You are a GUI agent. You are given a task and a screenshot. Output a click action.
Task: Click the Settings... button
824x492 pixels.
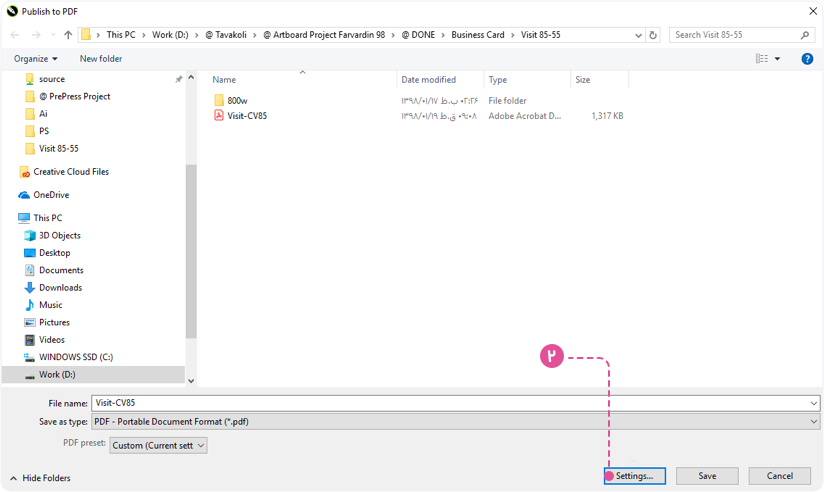click(x=634, y=476)
